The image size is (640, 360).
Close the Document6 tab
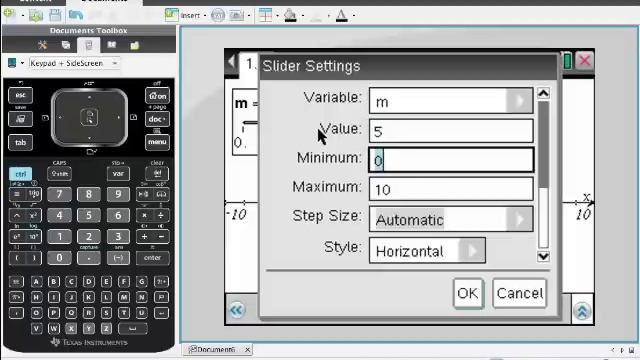click(247, 349)
